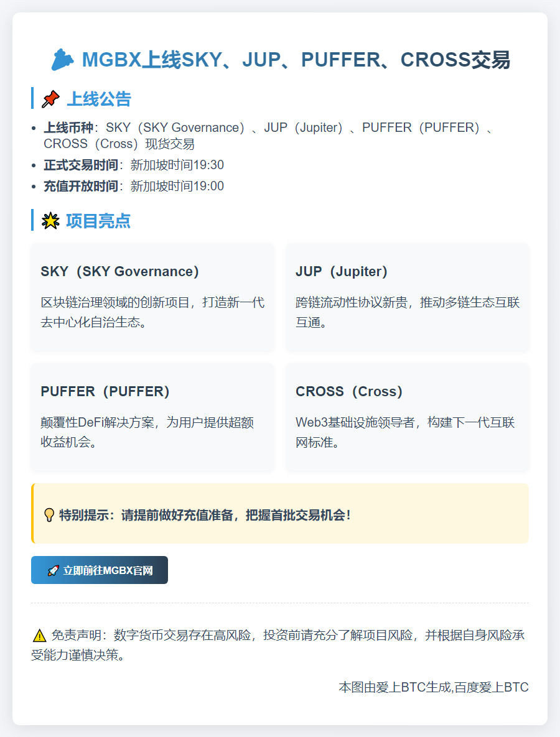
Task: Click the 本图由爱上BTC生成 footer credit
Action: click(434, 687)
